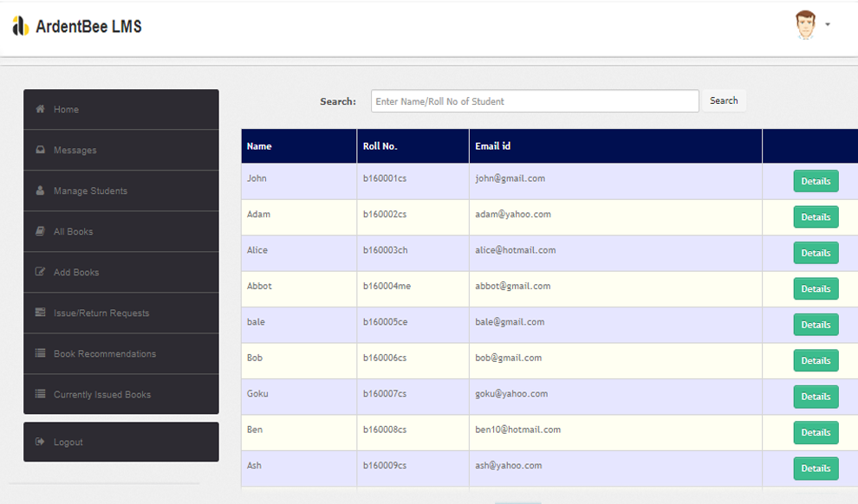Image resolution: width=858 pixels, height=504 pixels.
Task: Go to the Manage Students page
Action: click(90, 191)
